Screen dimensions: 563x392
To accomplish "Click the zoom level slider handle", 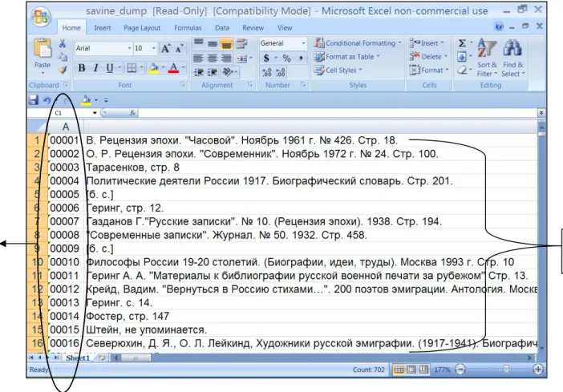I will pyautogui.click(x=506, y=369).
